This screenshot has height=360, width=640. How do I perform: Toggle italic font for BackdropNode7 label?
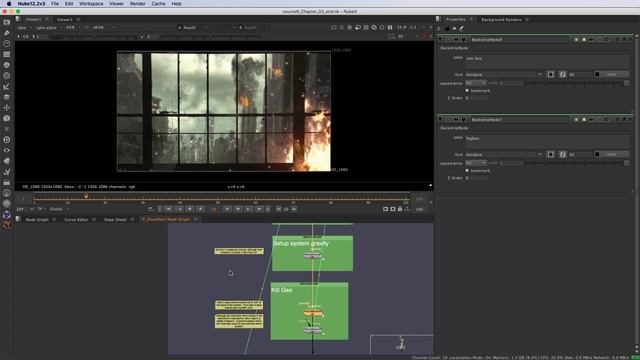point(562,154)
